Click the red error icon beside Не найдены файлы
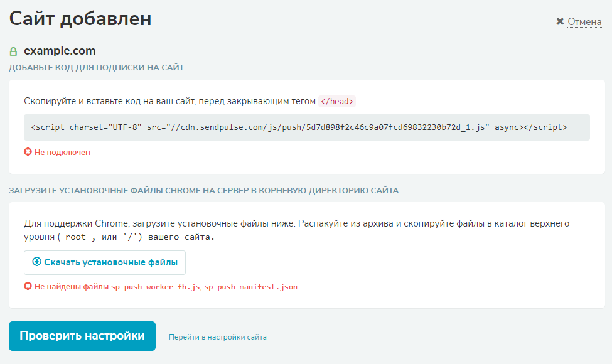The image size is (612, 364). [x=28, y=286]
